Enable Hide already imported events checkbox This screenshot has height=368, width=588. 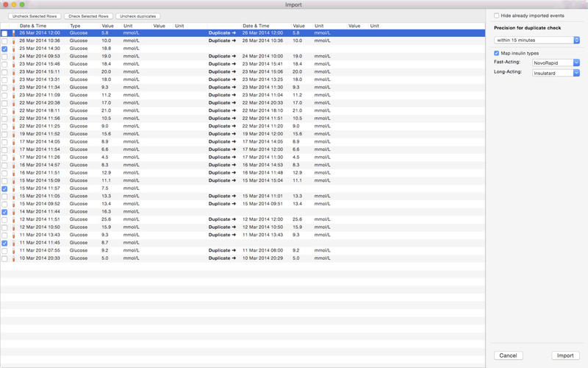click(497, 15)
